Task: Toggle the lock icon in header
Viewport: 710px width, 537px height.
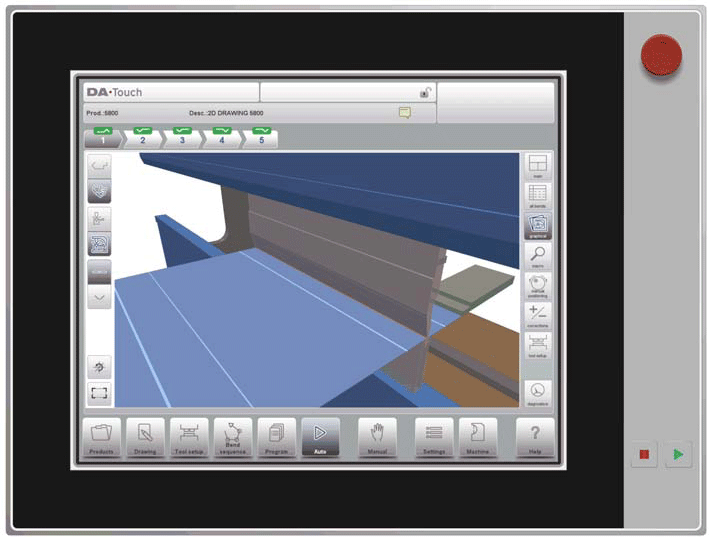Action: (425, 93)
